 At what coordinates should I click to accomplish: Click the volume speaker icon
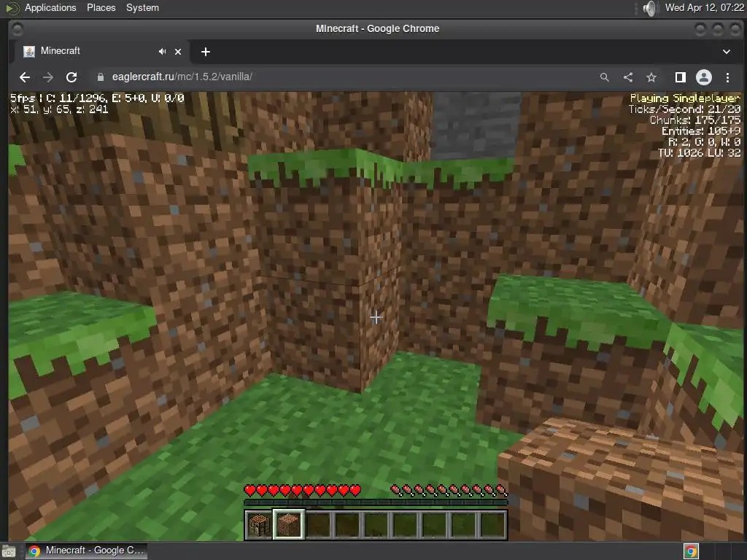(x=649, y=8)
